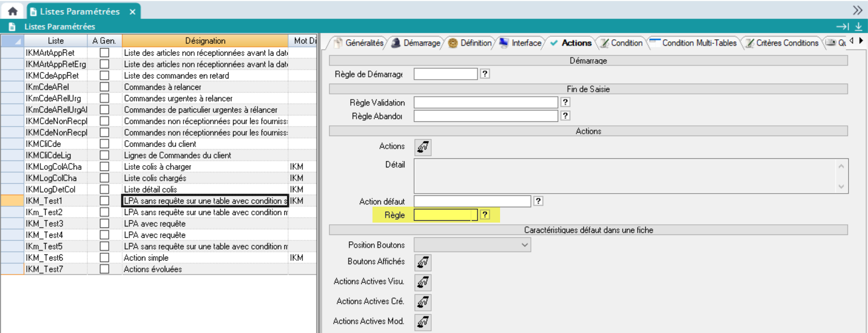Viewport: 868px width, 333px height.
Task: Click the download arrow icon top right
Action: tap(858, 27)
